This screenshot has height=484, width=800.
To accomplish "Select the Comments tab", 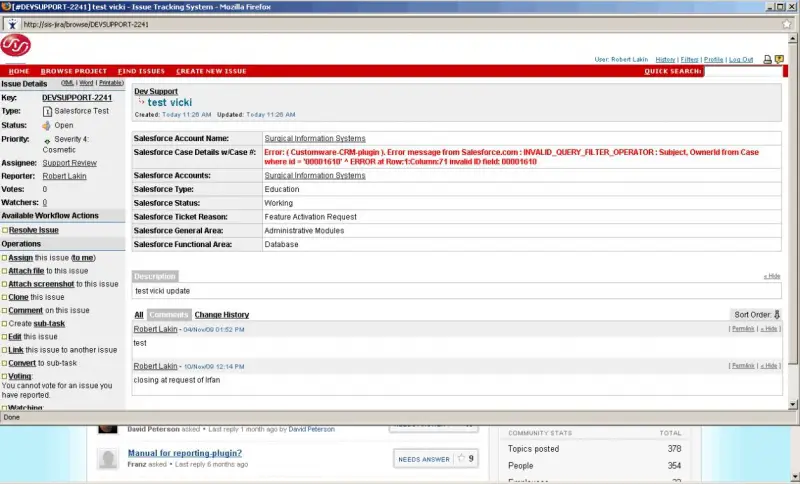I will [x=169, y=315].
